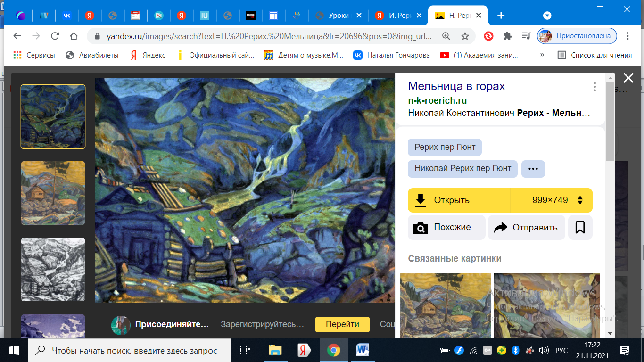This screenshot has width=644, height=362.
Task: Open Chrome from taskbar
Action: pyautogui.click(x=334, y=350)
